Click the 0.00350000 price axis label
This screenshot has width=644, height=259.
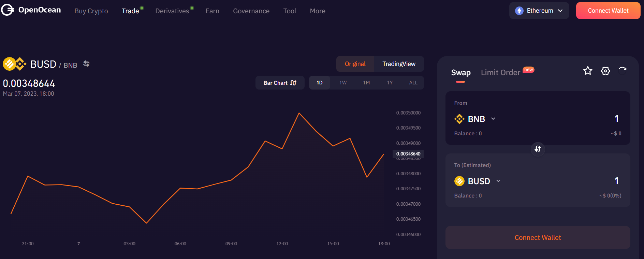pos(408,113)
